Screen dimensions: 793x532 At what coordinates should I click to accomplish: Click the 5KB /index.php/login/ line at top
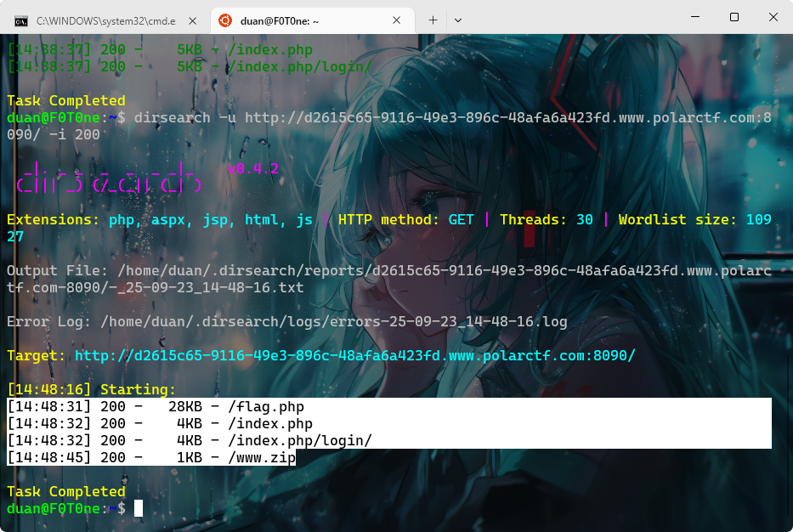[190, 66]
